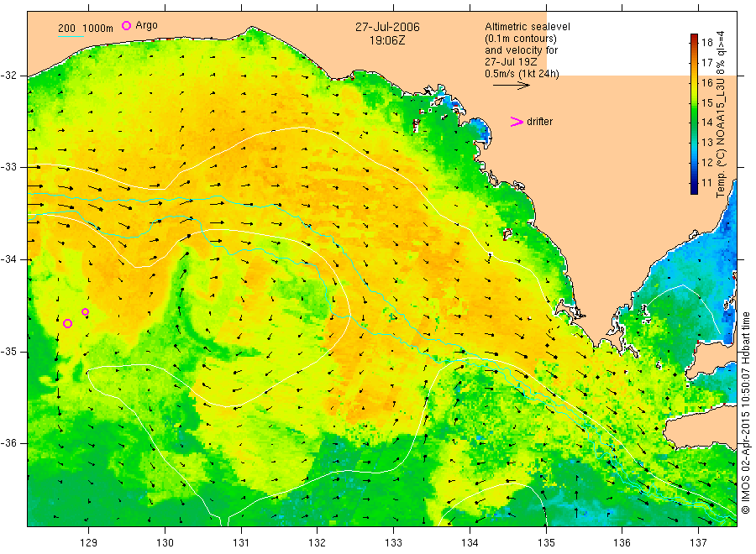The image size is (756, 554).
Task: Click the '200 1000m' legend text
Action: (86, 29)
